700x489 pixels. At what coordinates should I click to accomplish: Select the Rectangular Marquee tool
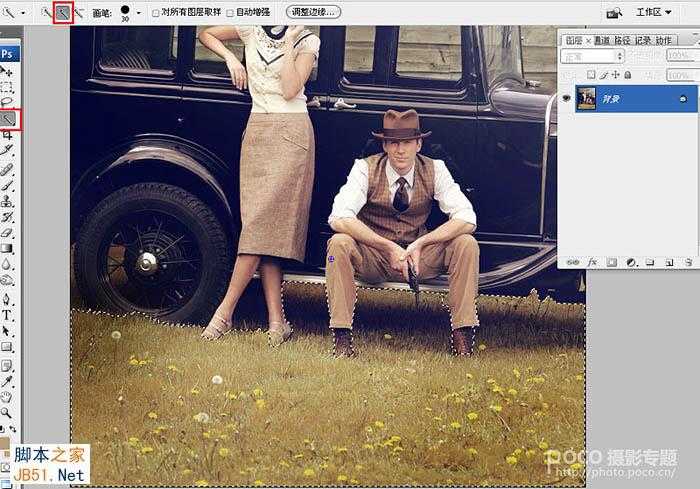tap(7, 87)
